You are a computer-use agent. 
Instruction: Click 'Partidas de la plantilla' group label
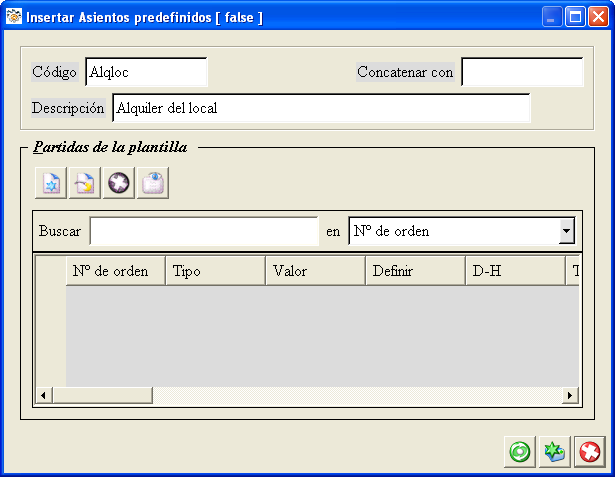110,147
